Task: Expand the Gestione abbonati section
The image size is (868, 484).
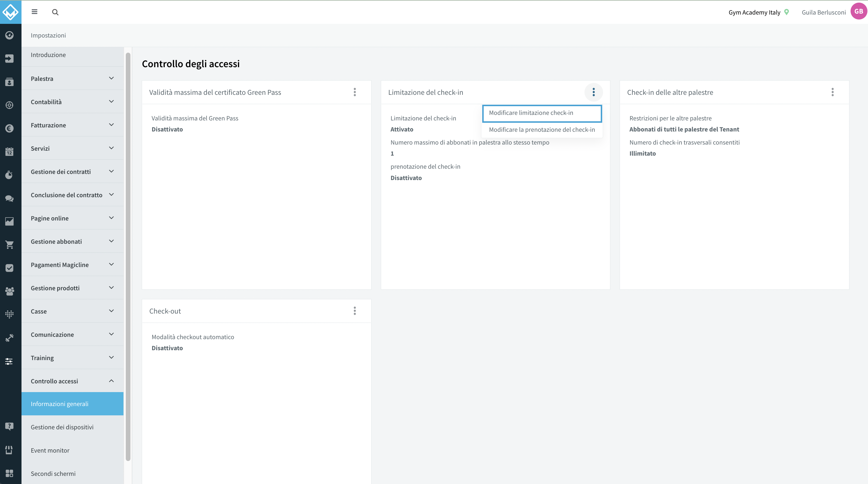Action: click(72, 241)
